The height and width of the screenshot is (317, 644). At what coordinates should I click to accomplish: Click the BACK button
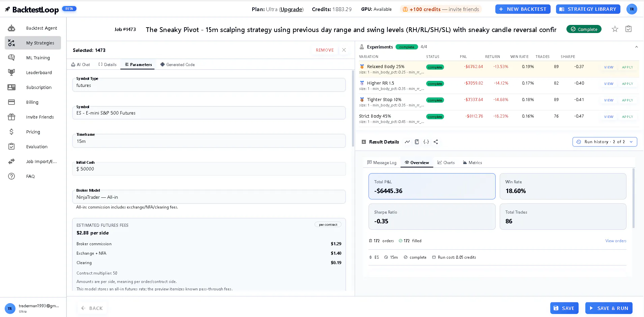pyautogui.click(x=92, y=308)
